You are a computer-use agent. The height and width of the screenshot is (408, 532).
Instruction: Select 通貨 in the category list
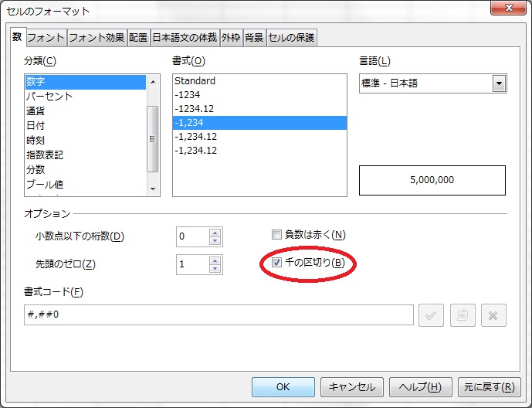86,111
